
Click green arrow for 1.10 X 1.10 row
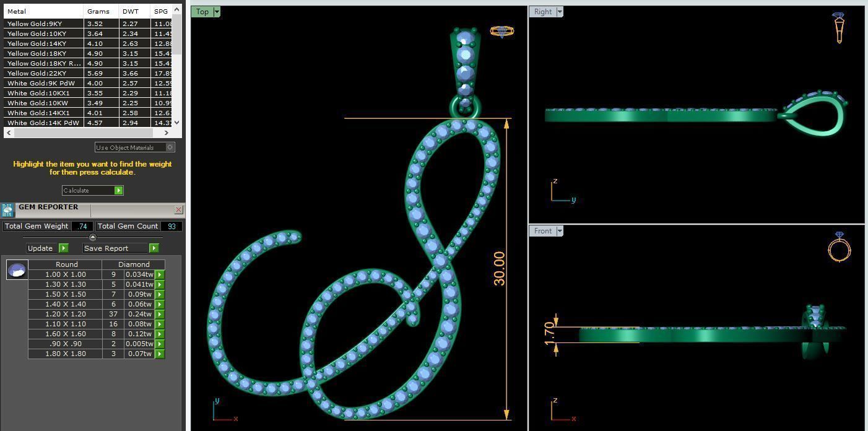click(x=160, y=324)
